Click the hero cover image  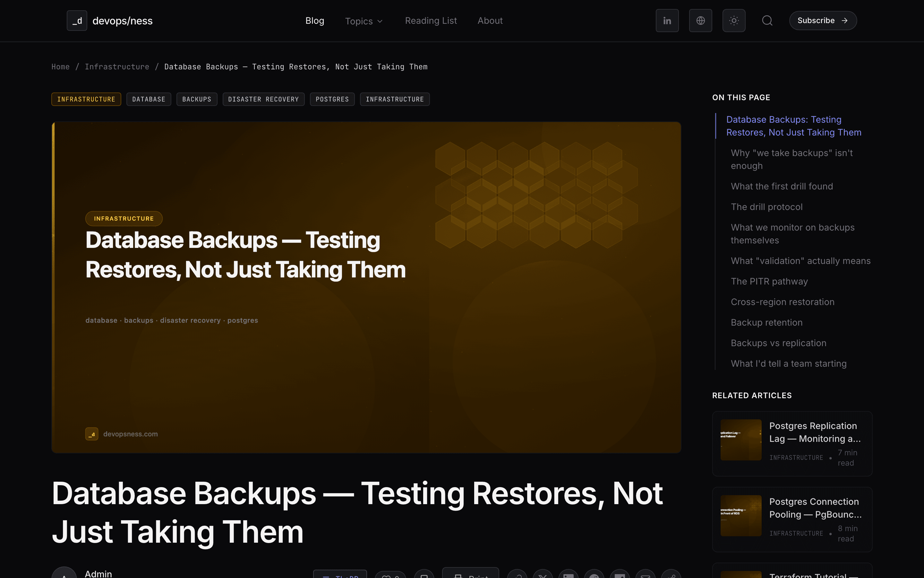366,287
